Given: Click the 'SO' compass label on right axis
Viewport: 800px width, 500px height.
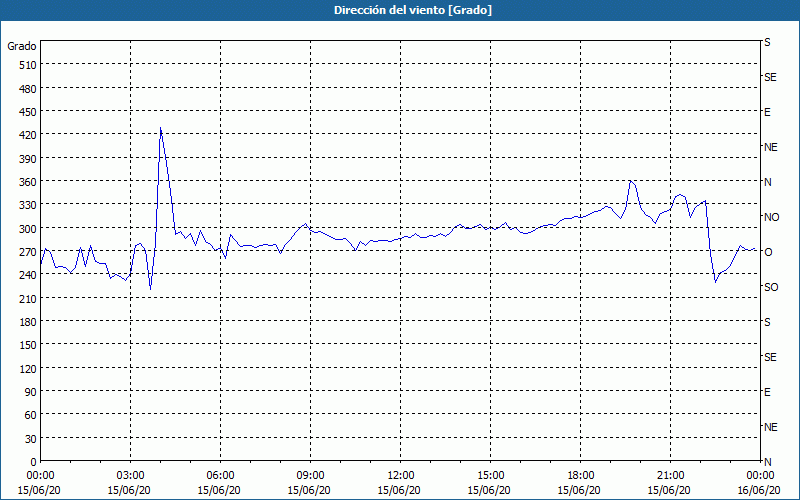Looking at the screenshot, I should click(x=771, y=287).
